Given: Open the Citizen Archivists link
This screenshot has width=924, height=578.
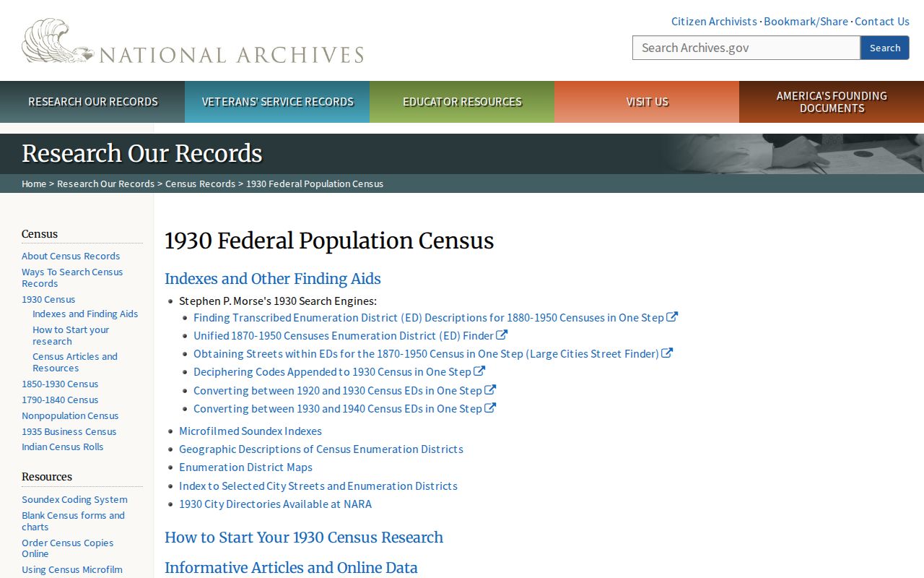Looking at the screenshot, I should [714, 21].
